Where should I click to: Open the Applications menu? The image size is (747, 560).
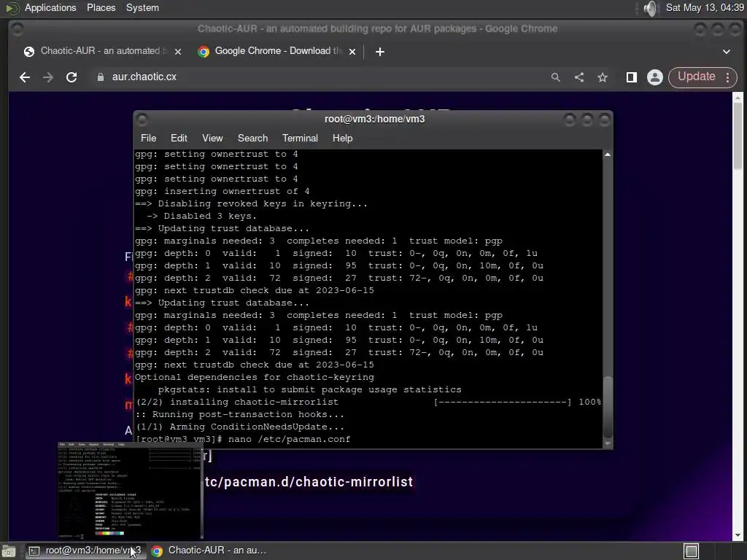50,7
